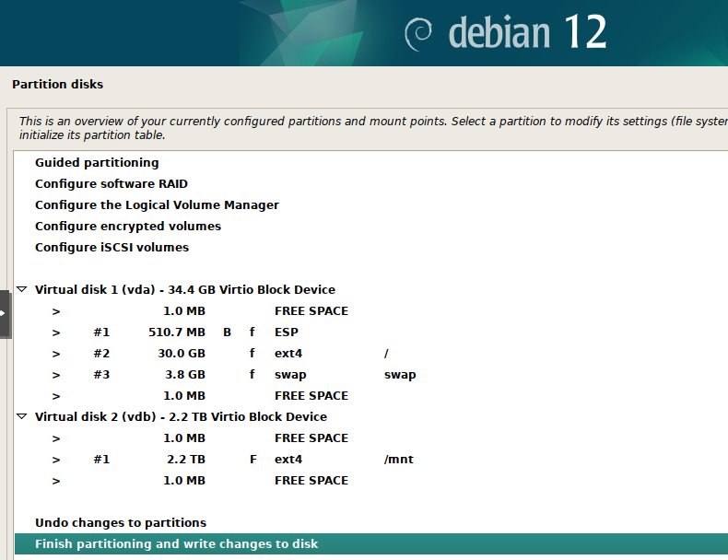Select the 2.2 TB ext4 /mnt partition
This screenshot has height=560, width=728.
(x=371, y=460)
